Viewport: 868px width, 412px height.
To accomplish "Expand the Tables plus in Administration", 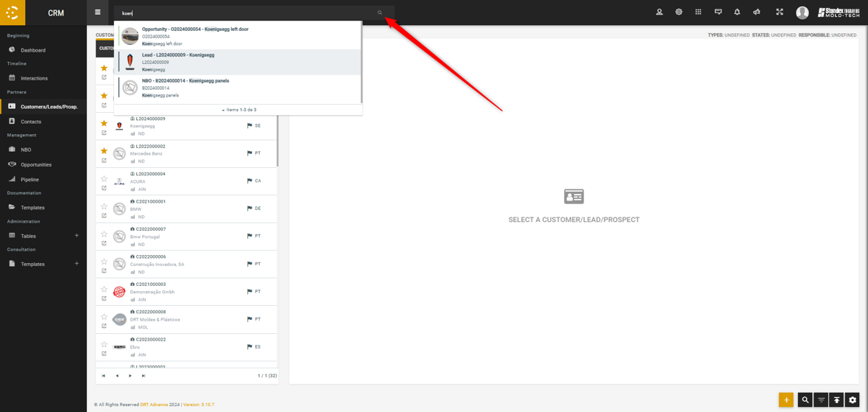I will click(x=77, y=236).
